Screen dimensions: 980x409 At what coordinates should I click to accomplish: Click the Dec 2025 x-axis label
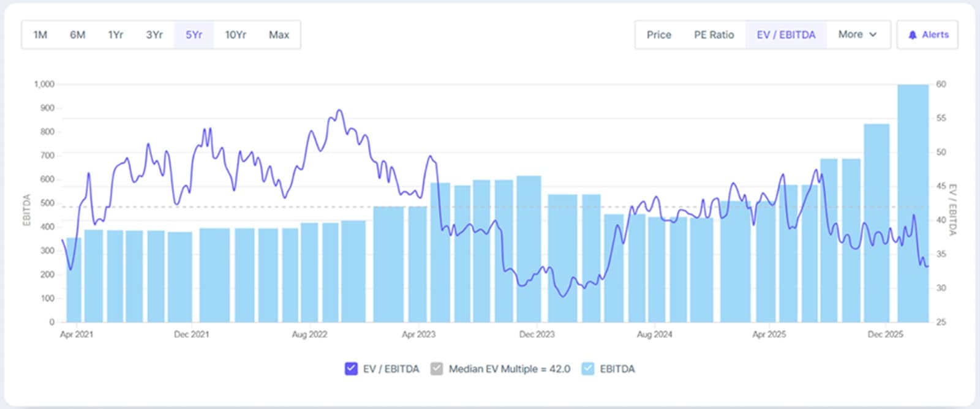tap(885, 334)
